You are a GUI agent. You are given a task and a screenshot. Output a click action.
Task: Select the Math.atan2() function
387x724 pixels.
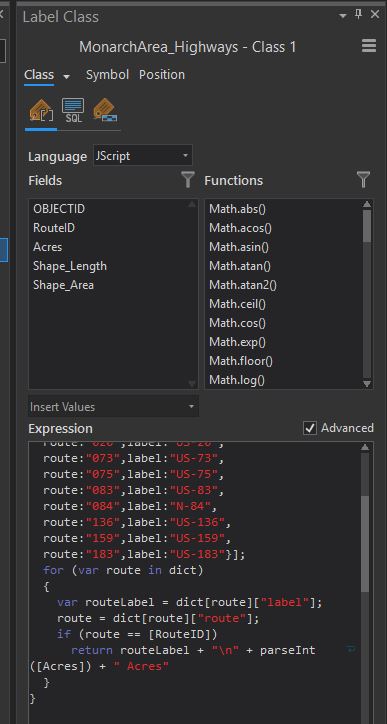coord(243,285)
